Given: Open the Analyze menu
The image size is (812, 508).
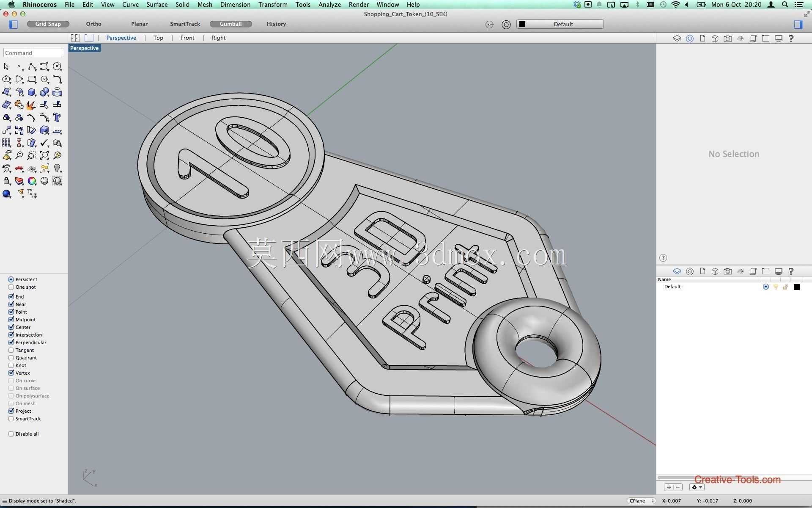Looking at the screenshot, I should [x=329, y=5].
